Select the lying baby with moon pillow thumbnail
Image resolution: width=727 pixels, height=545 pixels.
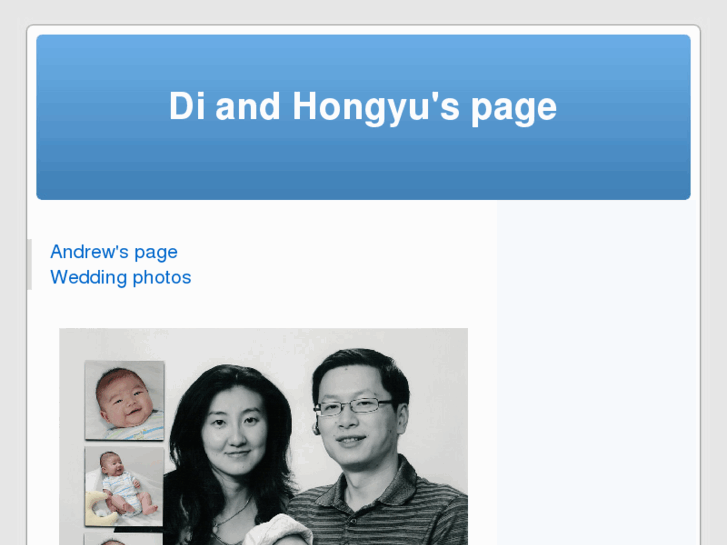124,487
